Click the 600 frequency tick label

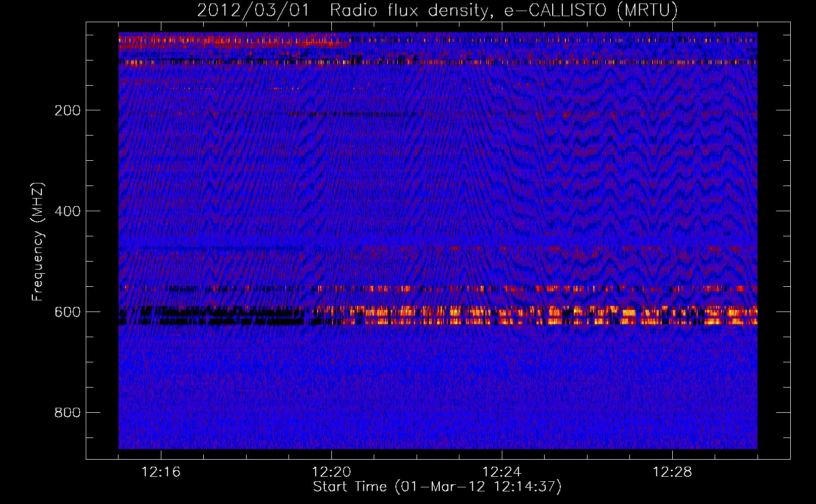tap(68, 312)
